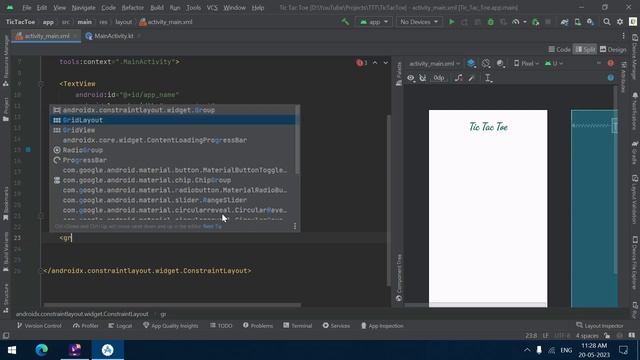Open the profiler options dropdown arrow
This screenshot has height=360, width=640.
(x=524, y=22)
